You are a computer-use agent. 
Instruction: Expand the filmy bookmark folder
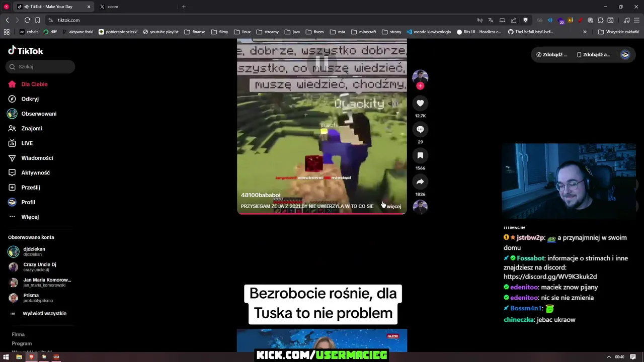tap(219, 32)
